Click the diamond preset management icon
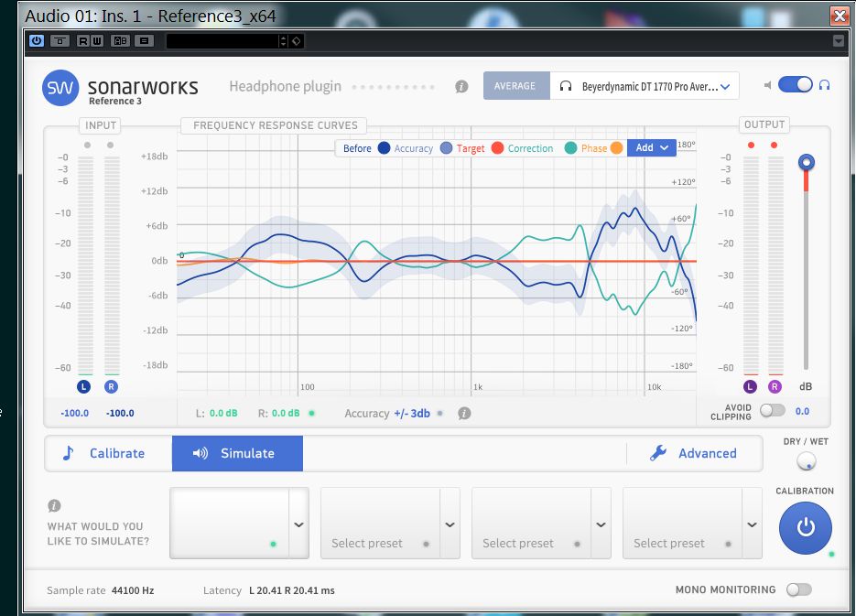 [297, 41]
